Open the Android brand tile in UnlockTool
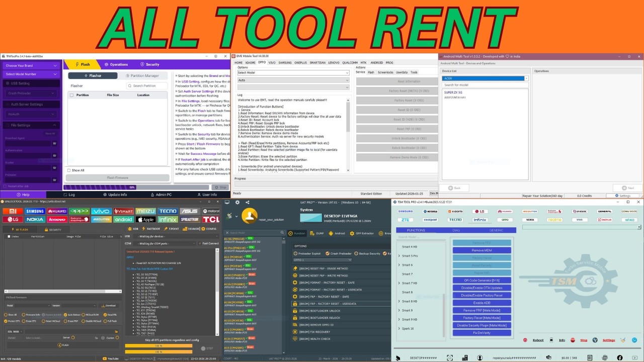 (123, 219)
